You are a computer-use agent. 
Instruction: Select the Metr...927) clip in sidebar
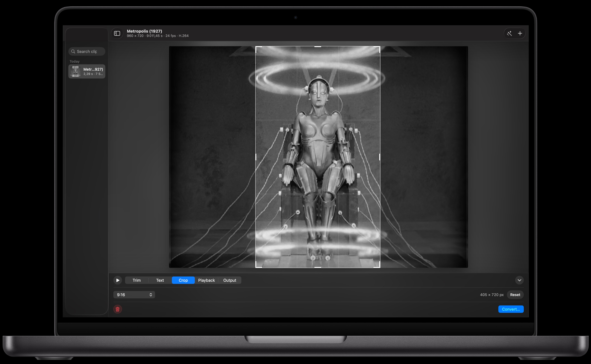tap(87, 71)
